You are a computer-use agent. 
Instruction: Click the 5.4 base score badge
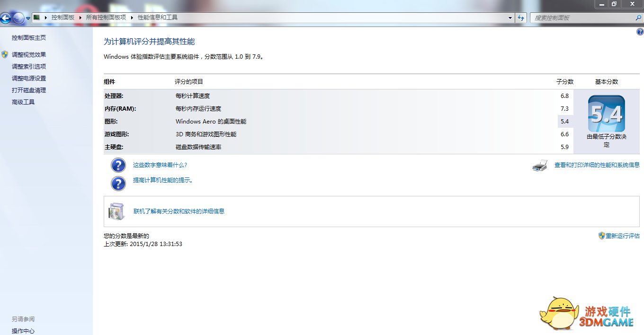pyautogui.click(x=607, y=114)
